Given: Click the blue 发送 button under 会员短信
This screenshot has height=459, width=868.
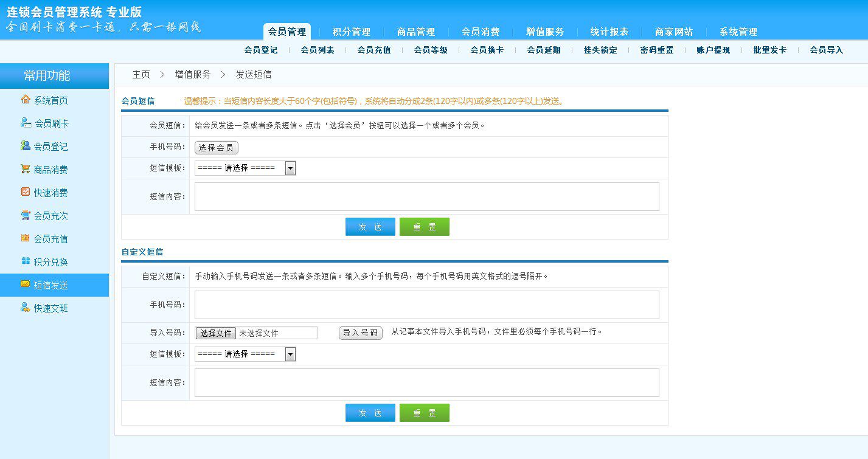Looking at the screenshot, I should 370,227.
